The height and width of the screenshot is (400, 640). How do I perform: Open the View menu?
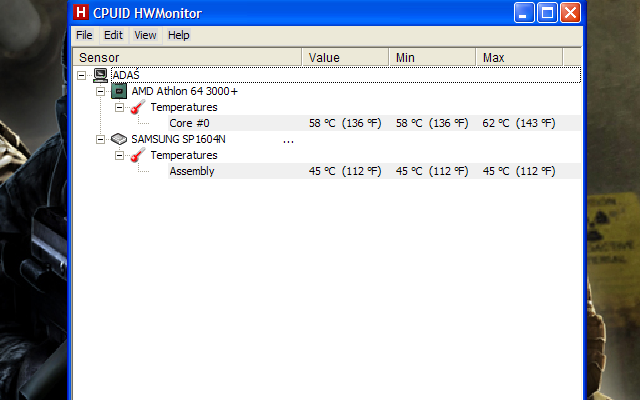[x=145, y=35]
